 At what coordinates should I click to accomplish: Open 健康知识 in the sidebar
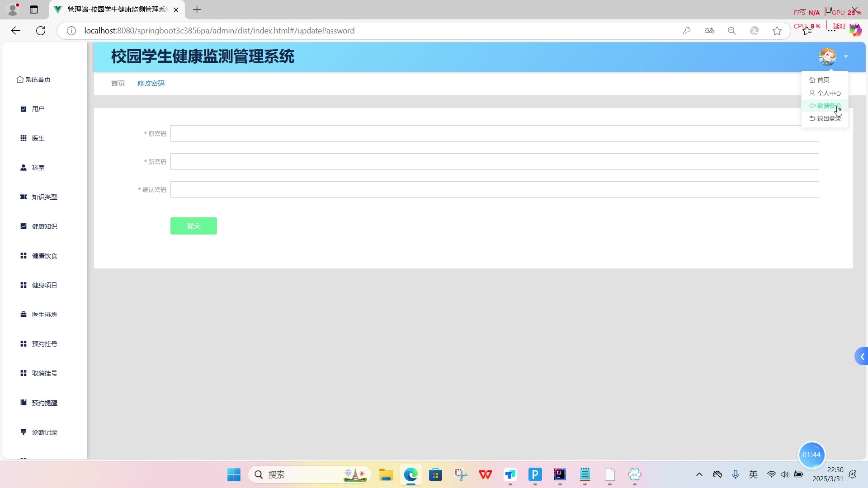pyautogui.click(x=44, y=226)
